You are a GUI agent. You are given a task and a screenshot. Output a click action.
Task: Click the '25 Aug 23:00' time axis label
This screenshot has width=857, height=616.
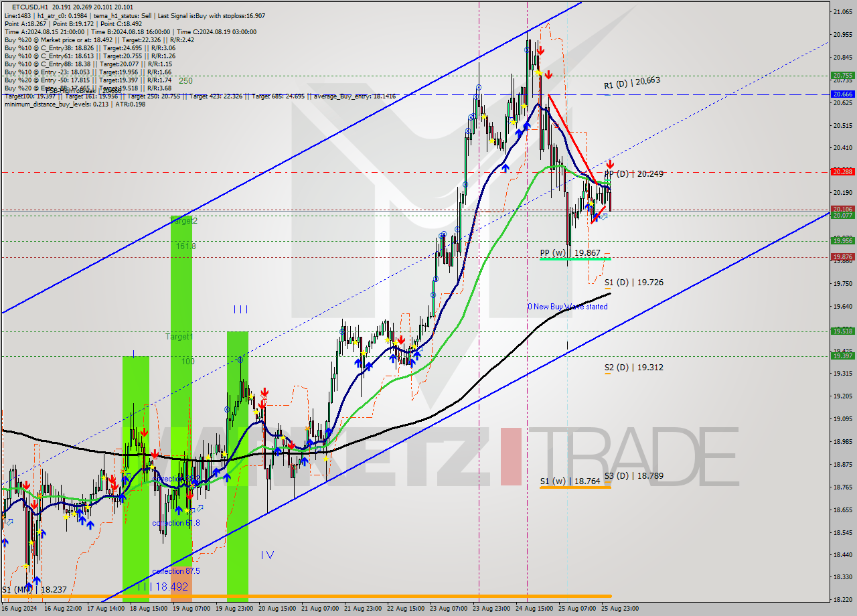619,609
